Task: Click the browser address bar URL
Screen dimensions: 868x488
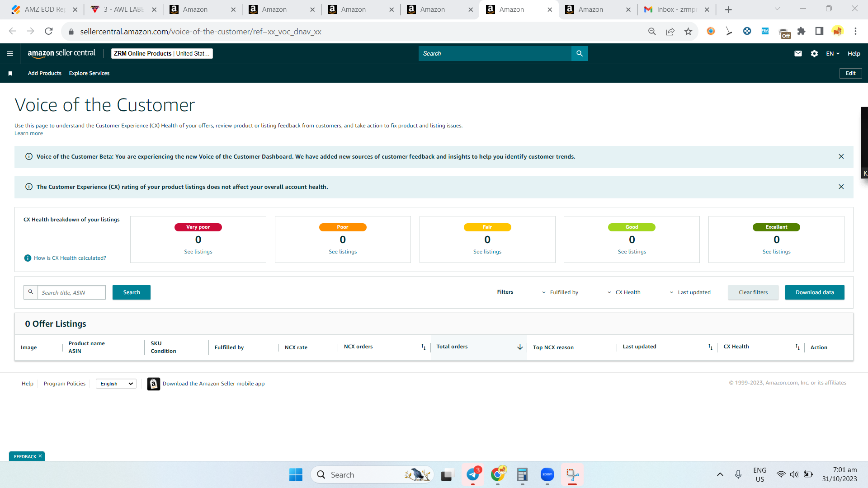Action: pos(201,31)
